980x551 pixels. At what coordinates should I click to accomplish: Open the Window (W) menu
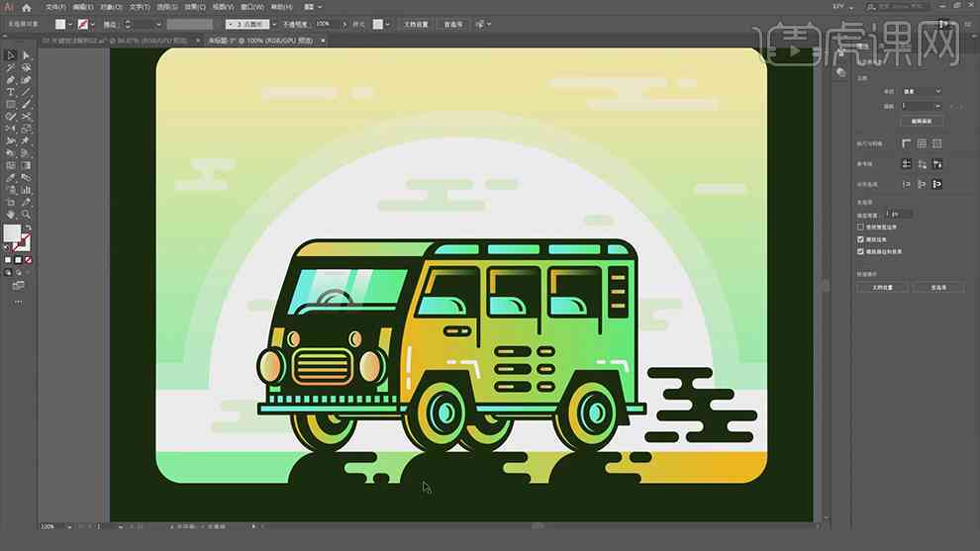pos(251,7)
